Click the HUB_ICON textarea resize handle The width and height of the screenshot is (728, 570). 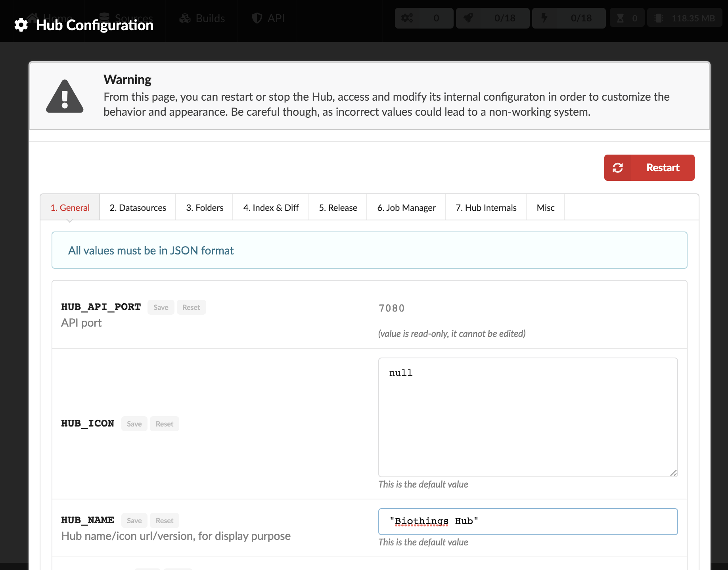673,473
